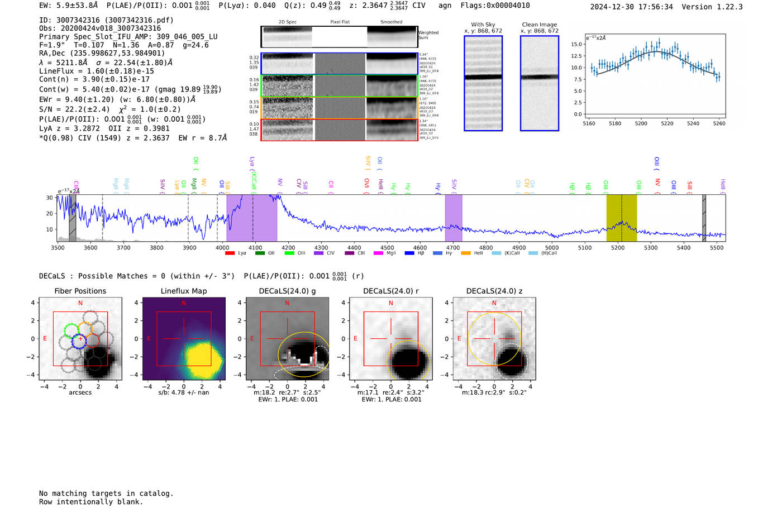Click the ID: 3007342316 line
Screen dimensions: 782x532
106,20
